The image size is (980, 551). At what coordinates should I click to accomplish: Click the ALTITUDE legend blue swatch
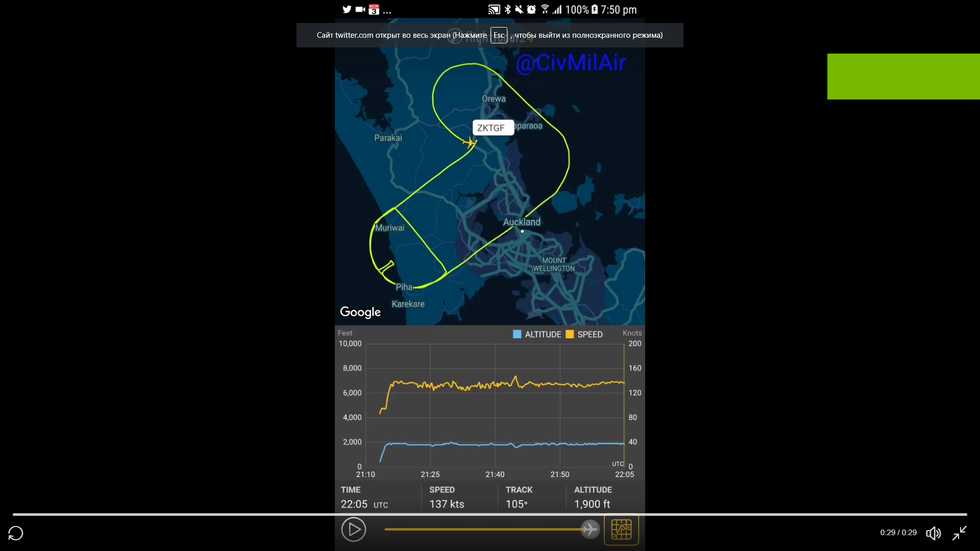pos(517,334)
